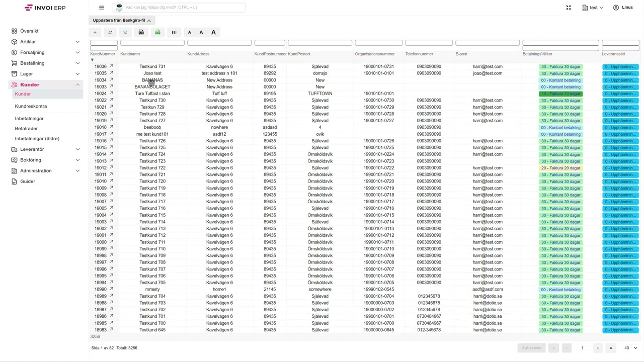This screenshot has width=644, height=362.
Task: Open the test company dropdown
Action: [593, 8]
